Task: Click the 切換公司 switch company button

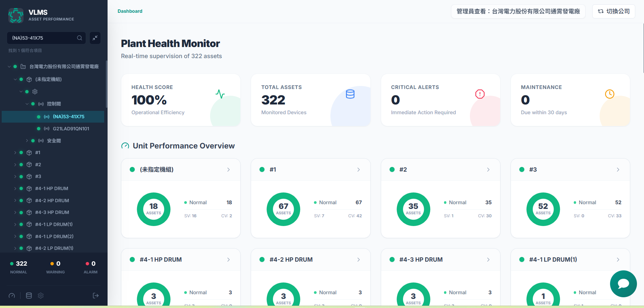Action: click(613, 11)
